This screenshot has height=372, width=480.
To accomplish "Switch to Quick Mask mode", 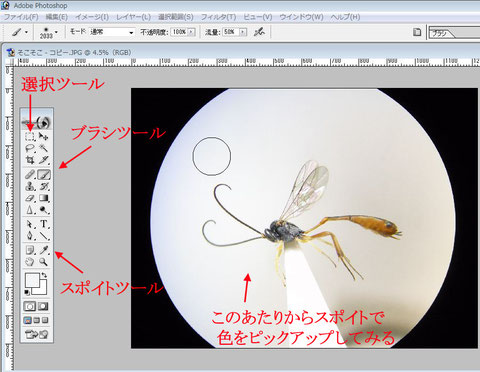I will [x=44, y=306].
